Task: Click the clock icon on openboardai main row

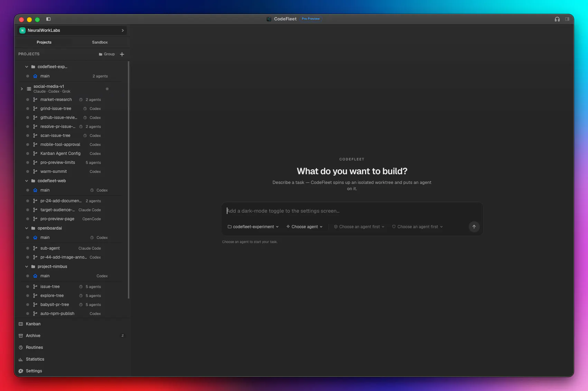Action: coord(92,238)
